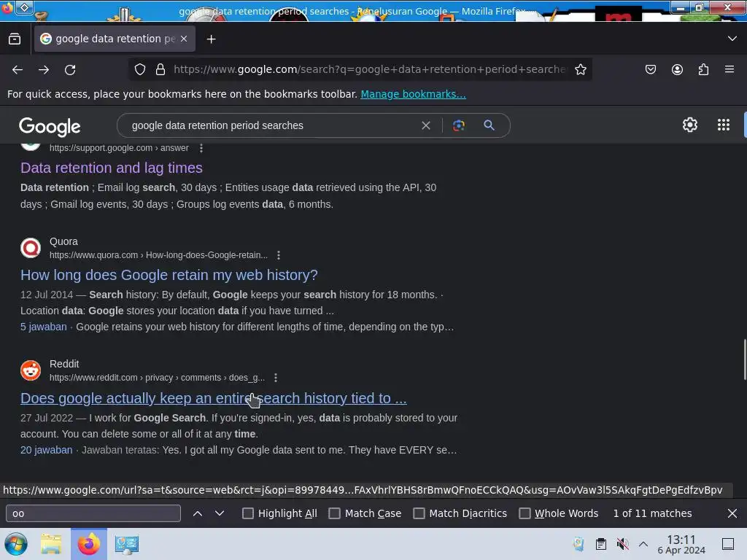Open file manager from taskbar
The width and height of the screenshot is (747, 560).
tap(51, 544)
